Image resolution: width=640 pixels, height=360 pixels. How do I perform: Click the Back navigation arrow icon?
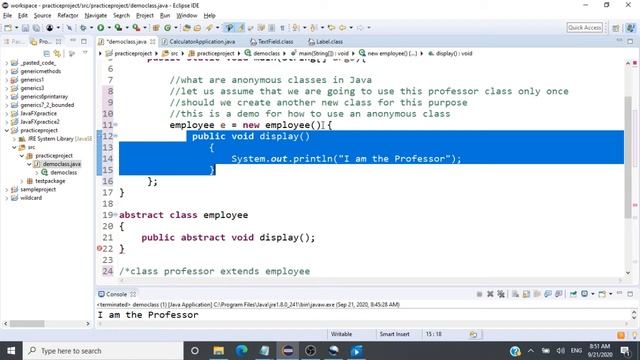[x=342, y=28]
